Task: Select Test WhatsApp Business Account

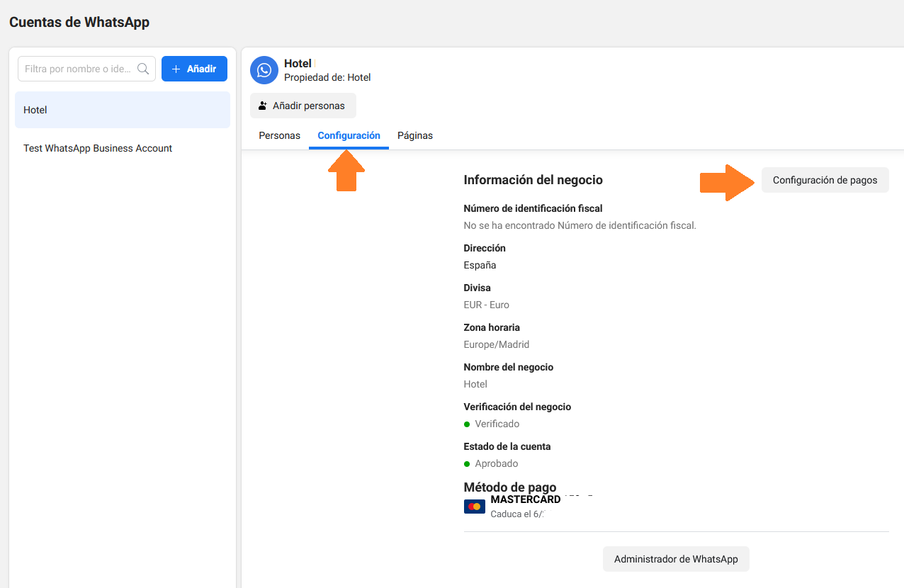Action: 123,148
